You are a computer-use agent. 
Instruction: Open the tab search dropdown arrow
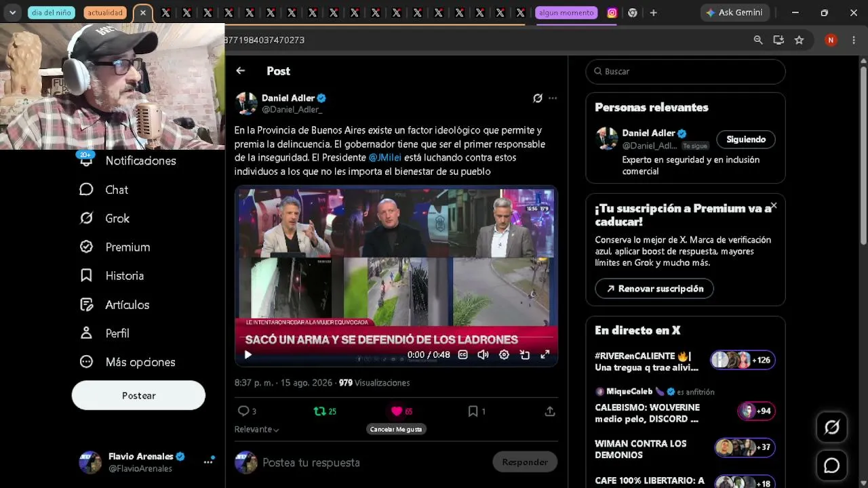tap(12, 12)
